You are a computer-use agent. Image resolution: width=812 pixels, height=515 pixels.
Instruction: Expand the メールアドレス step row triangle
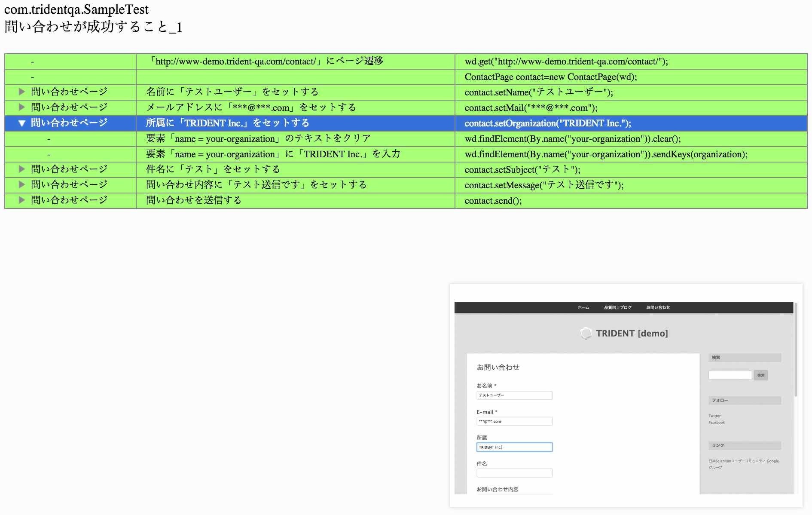22,107
